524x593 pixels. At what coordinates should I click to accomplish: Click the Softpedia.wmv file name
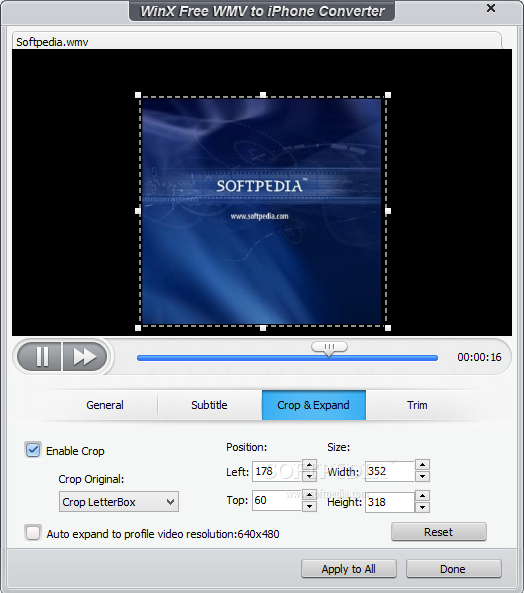(x=52, y=42)
